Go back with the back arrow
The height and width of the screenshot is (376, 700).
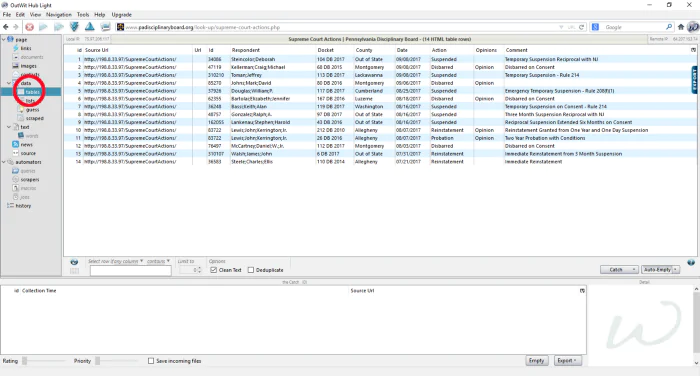coord(6,27)
